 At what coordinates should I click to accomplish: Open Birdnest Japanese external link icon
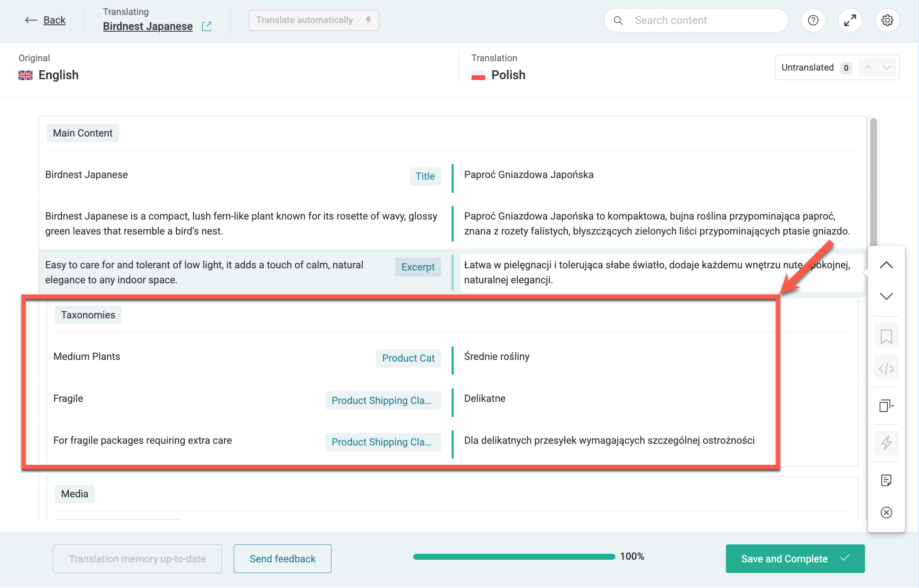click(206, 26)
